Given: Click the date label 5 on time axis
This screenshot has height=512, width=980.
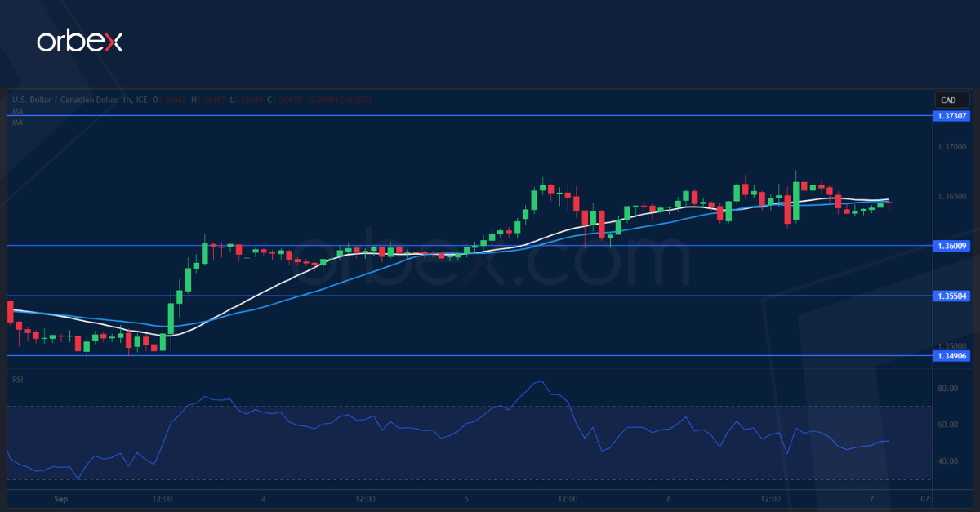Looking at the screenshot, I should (466, 498).
